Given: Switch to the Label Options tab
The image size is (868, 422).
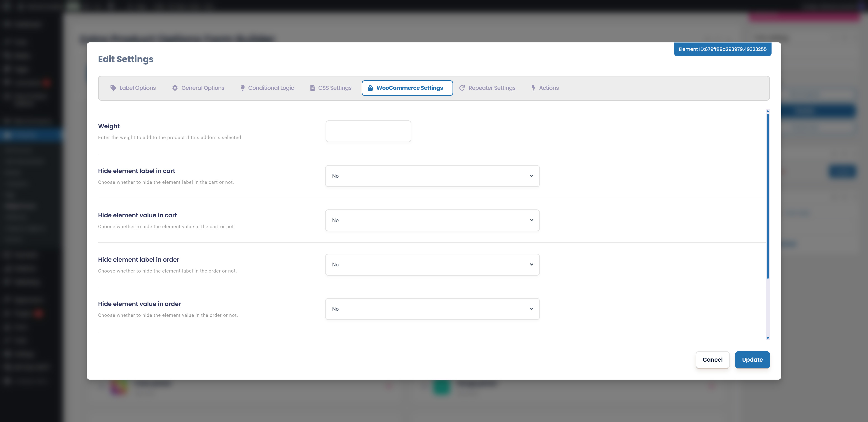Looking at the screenshot, I should (138, 88).
